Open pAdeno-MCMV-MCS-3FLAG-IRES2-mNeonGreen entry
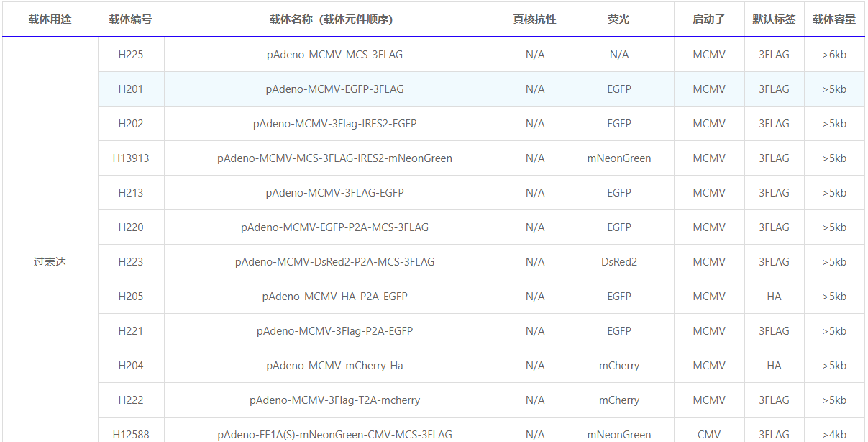The width and height of the screenshot is (868, 442). 334,158
